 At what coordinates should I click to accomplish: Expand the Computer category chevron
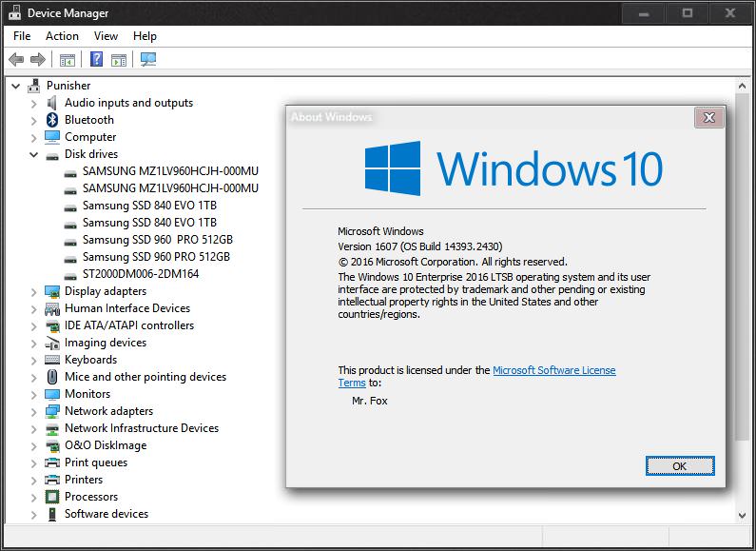tap(33, 137)
